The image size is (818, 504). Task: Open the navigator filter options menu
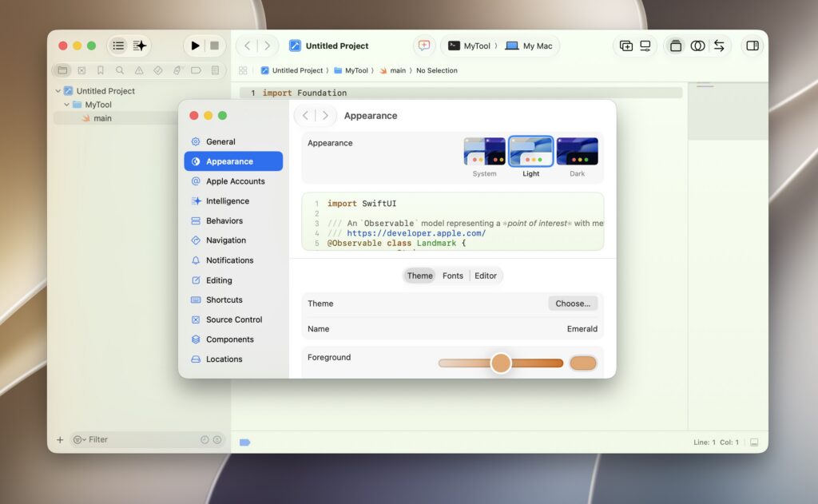pos(77,440)
